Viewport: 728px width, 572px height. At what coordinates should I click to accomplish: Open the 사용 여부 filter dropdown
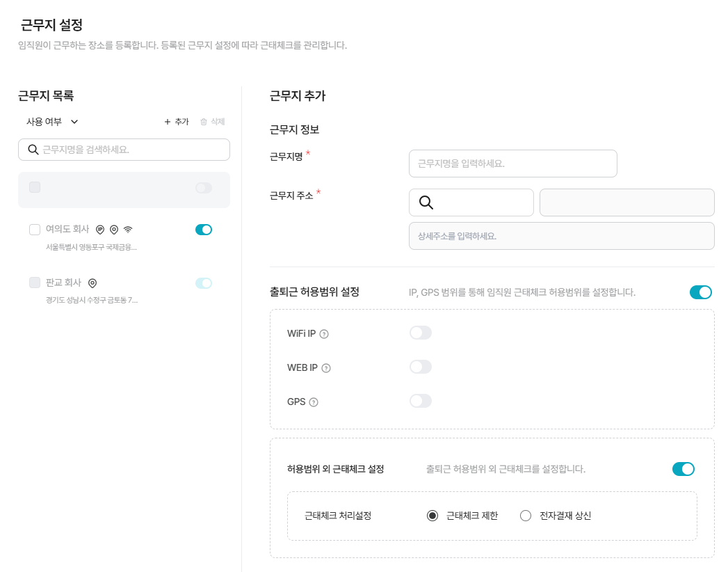[52, 122]
